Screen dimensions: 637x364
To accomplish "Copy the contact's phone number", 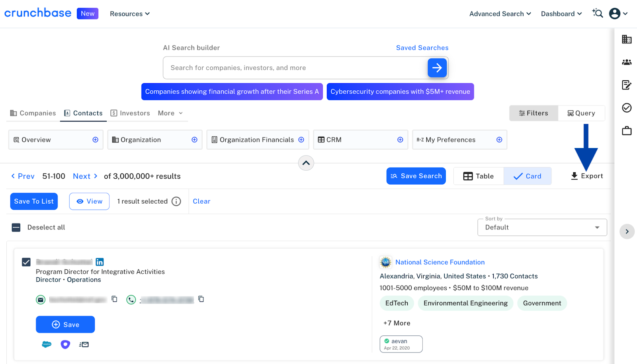I will pyautogui.click(x=201, y=299).
